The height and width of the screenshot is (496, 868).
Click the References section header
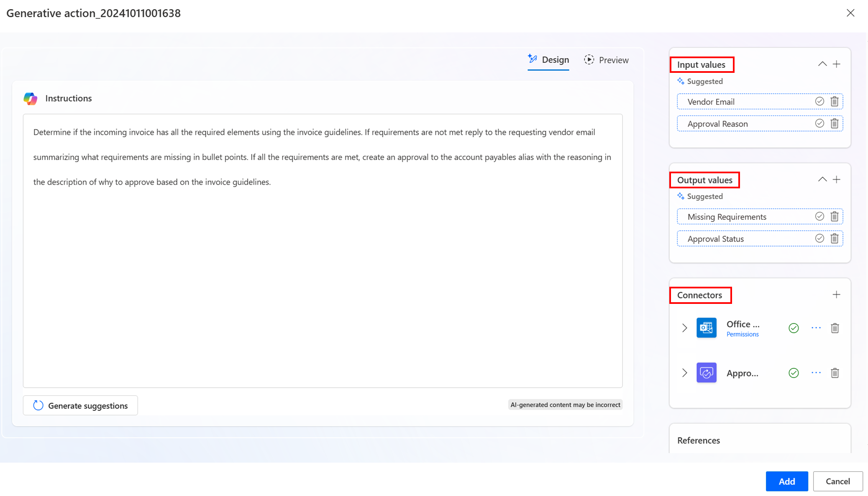click(699, 440)
